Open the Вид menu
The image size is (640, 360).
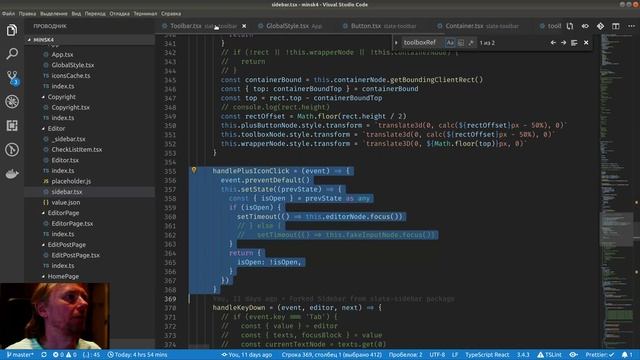[x=76, y=13]
